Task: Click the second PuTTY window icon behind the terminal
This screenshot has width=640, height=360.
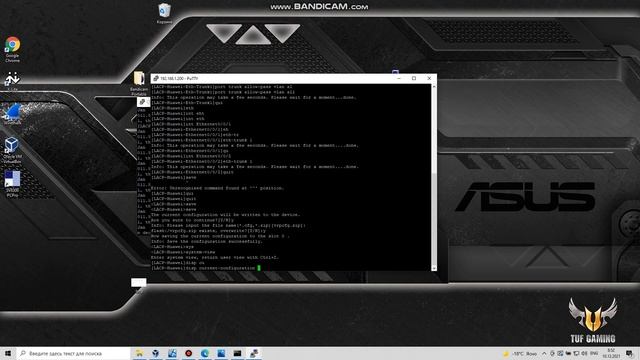Action: click(142, 102)
